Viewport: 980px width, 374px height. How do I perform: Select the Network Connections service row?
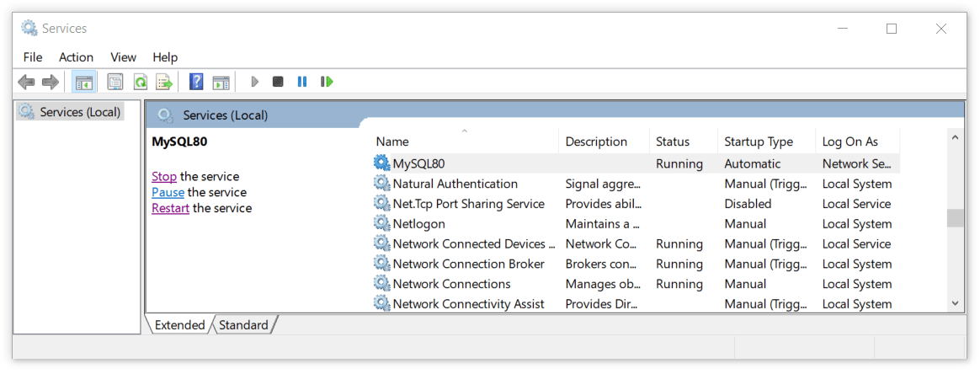coord(636,284)
